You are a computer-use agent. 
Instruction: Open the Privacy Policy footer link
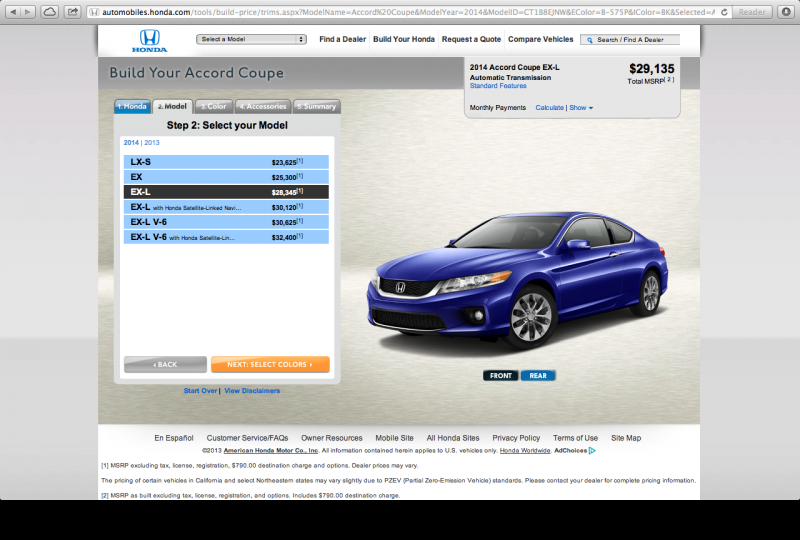[x=516, y=438]
